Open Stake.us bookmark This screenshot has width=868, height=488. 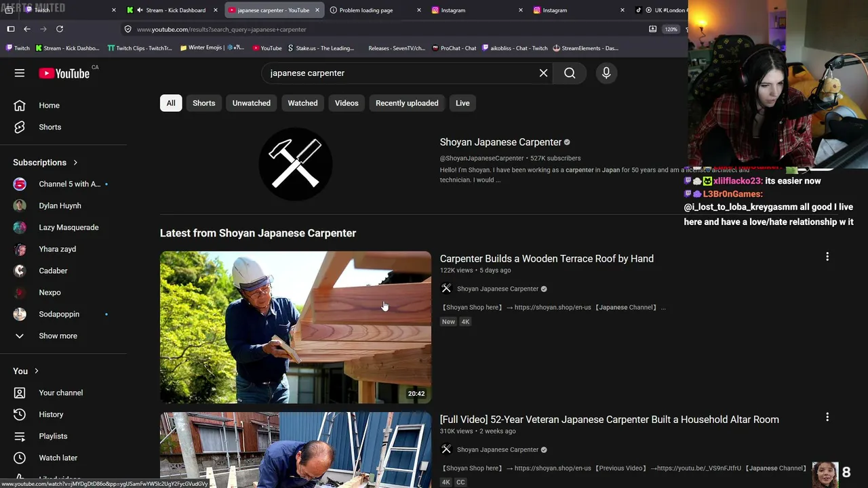point(321,48)
